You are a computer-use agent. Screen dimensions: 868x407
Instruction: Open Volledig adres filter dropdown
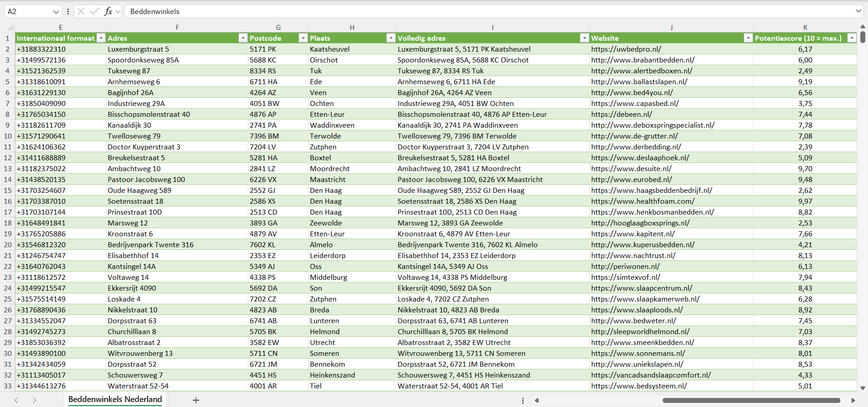[x=584, y=38]
